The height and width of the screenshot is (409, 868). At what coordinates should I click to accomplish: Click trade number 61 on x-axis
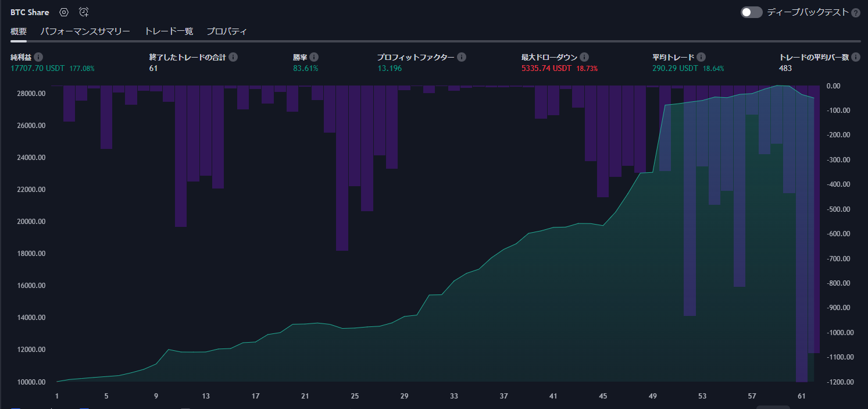click(802, 396)
